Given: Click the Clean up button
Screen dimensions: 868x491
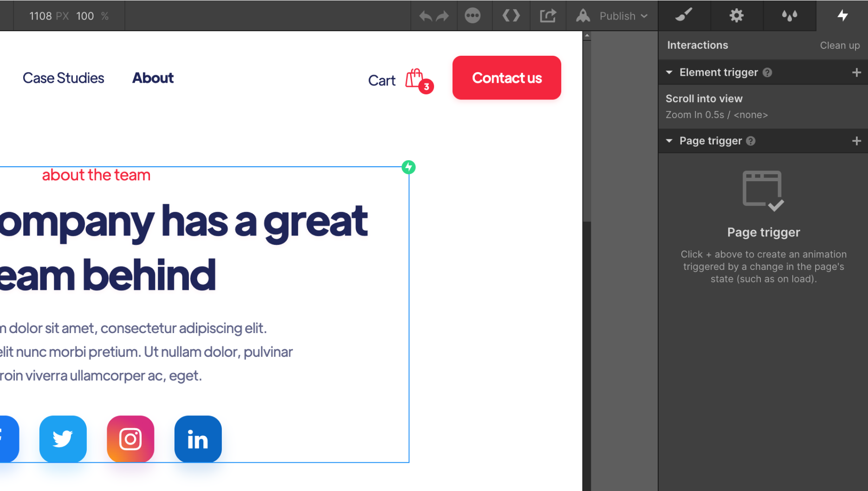Looking at the screenshot, I should (840, 45).
